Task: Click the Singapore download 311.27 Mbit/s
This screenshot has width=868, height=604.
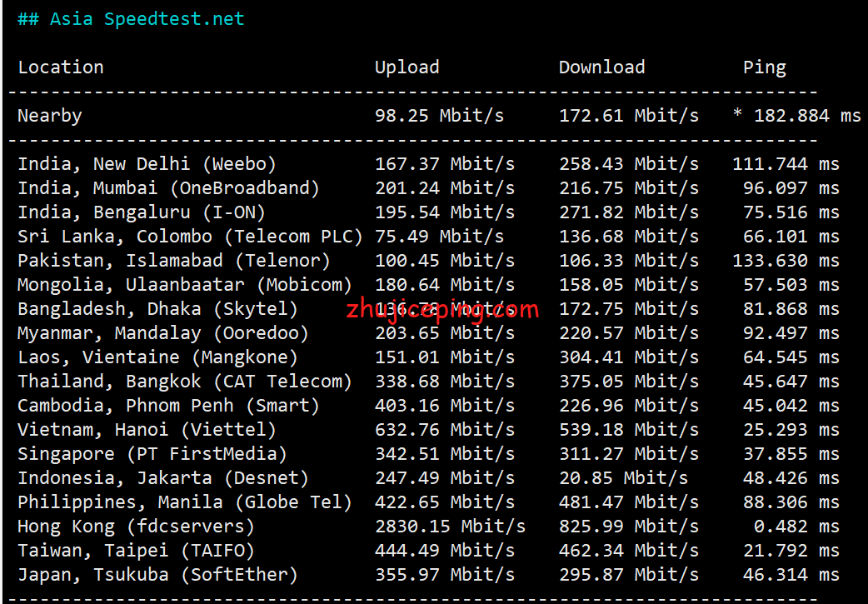Action: click(629, 454)
